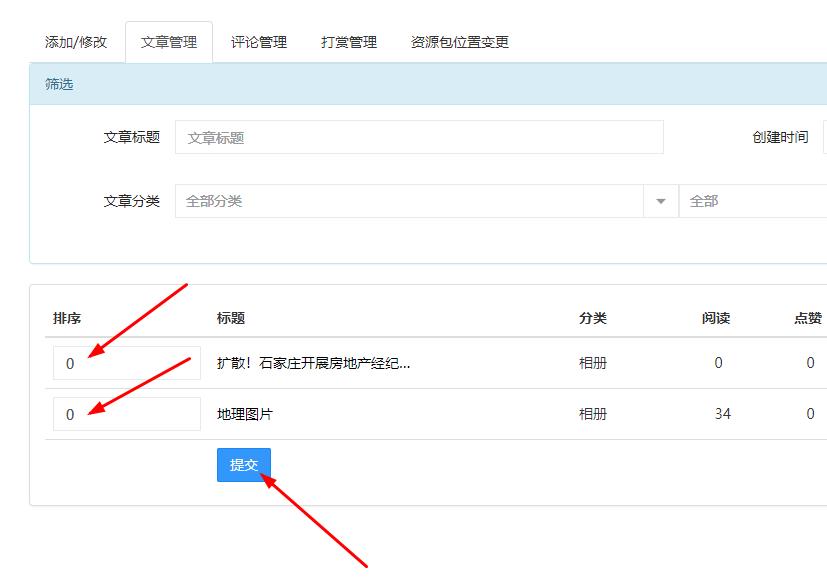
Task: Click the 文章分类 label
Action: 132,201
